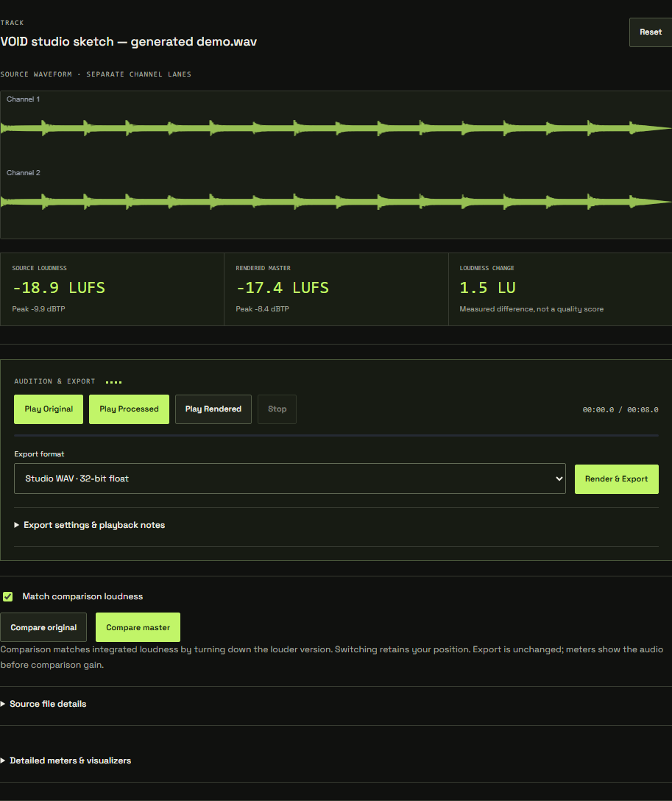Expand Detailed meters & visualizers
The height and width of the screenshot is (801, 672).
pos(66,761)
